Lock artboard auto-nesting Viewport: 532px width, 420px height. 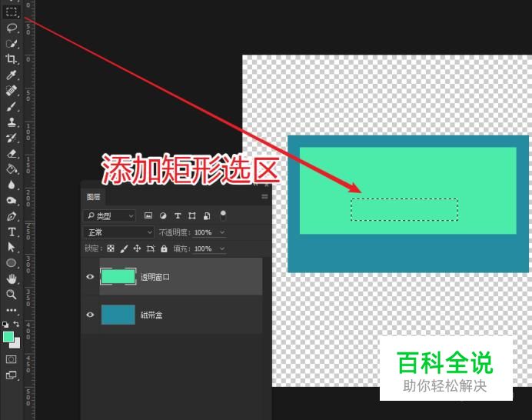(151, 249)
